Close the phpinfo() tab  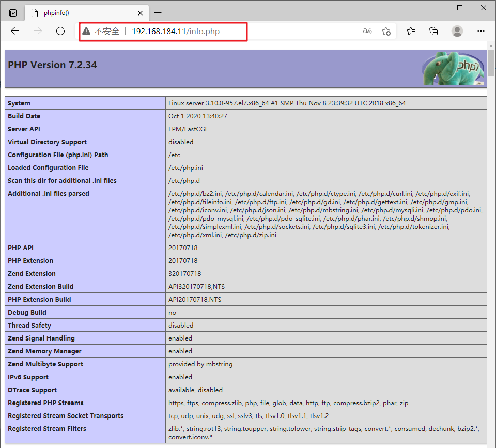pos(140,13)
